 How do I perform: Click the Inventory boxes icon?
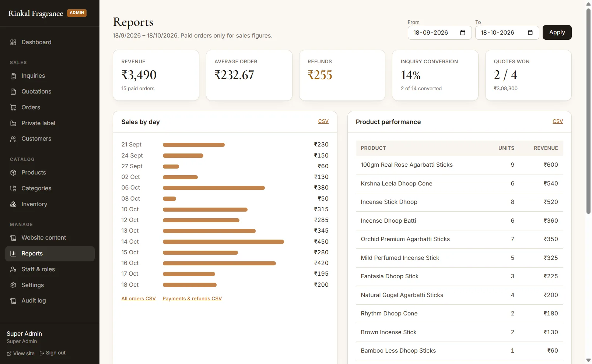(x=13, y=204)
